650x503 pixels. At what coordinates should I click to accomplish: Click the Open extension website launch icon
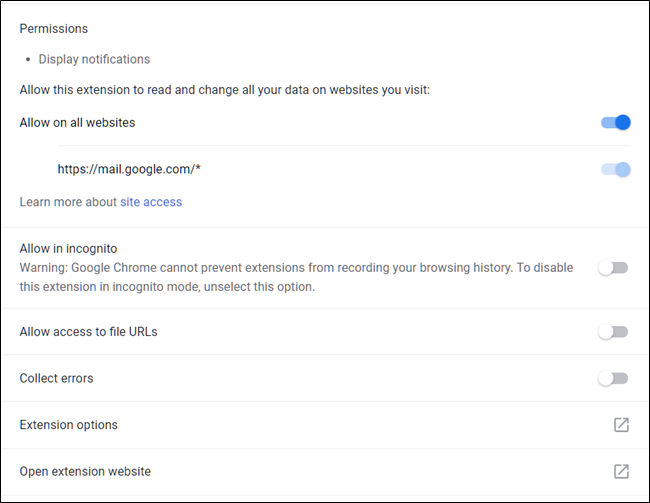coord(621,471)
